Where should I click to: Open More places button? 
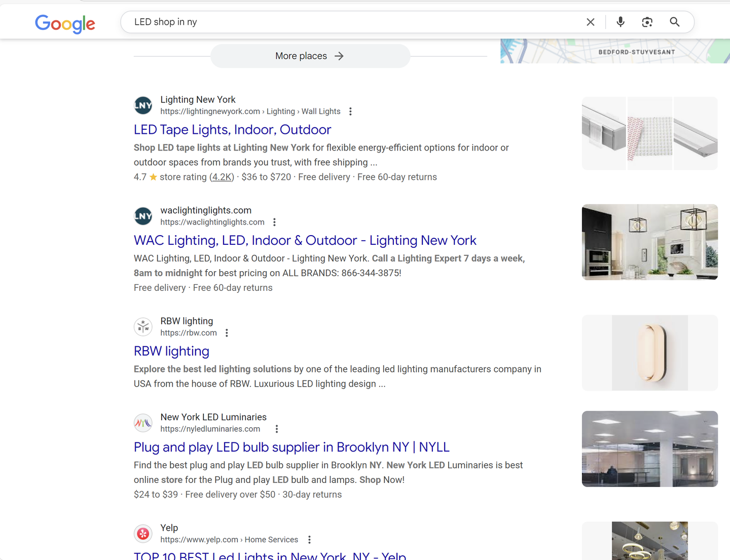310,56
